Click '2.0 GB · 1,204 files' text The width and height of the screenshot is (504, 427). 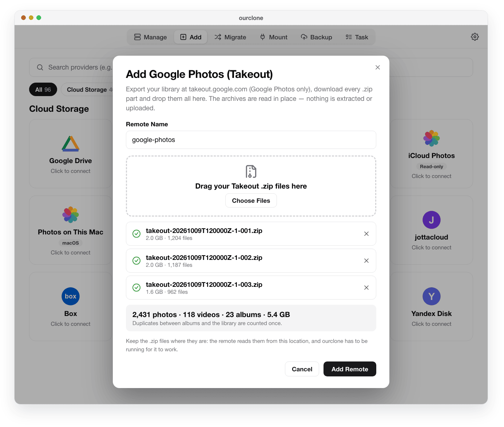point(169,238)
